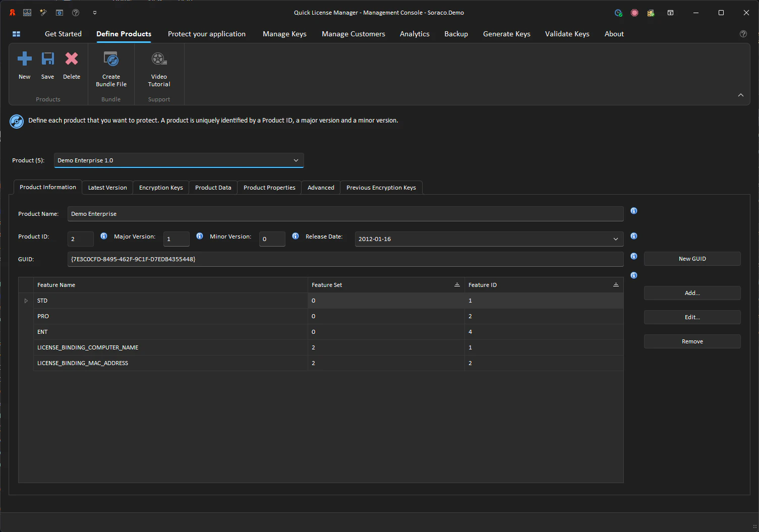Select the magic wand wizard icon in titlebar
The height and width of the screenshot is (532, 759).
(x=43, y=13)
